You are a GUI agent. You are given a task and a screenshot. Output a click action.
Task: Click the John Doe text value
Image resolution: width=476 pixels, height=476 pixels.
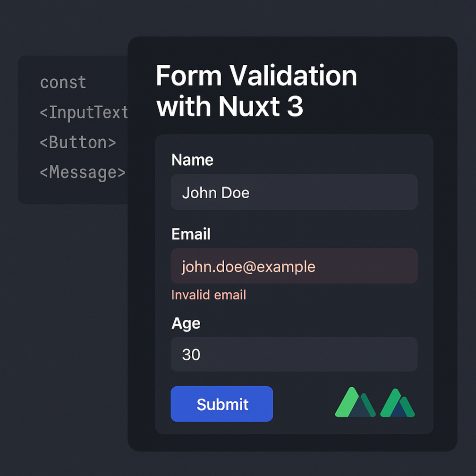pos(215,193)
